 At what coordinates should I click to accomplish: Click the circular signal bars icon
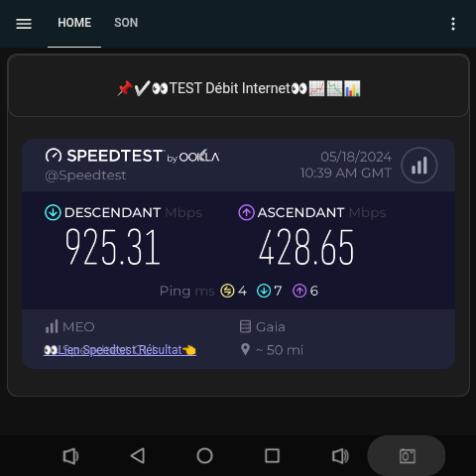tap(419, 165)
